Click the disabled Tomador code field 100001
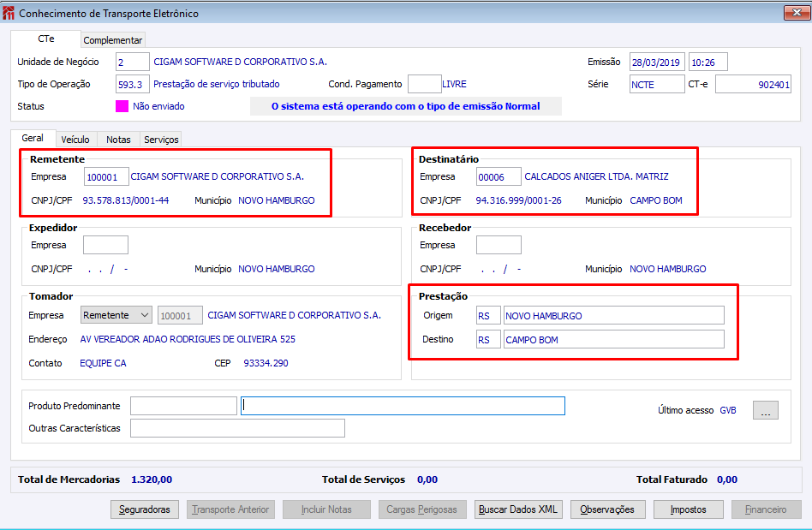812x530 pixels. click(x=180, y=315)
